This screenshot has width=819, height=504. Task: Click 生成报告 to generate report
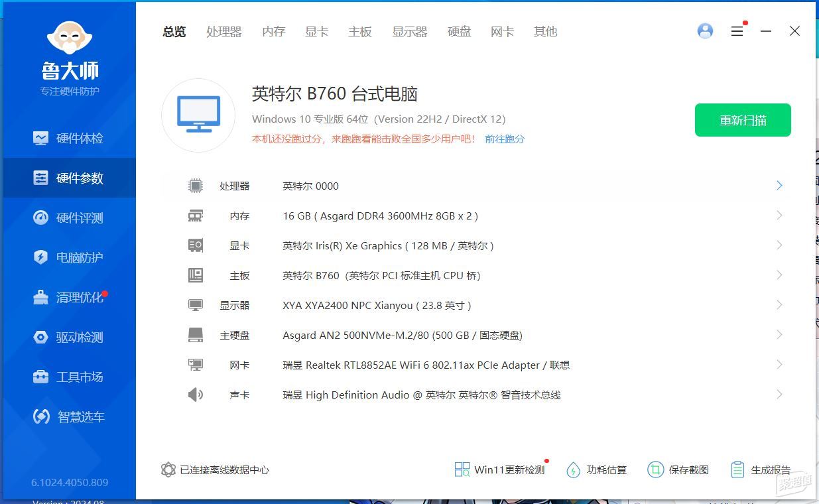point(761,470)
